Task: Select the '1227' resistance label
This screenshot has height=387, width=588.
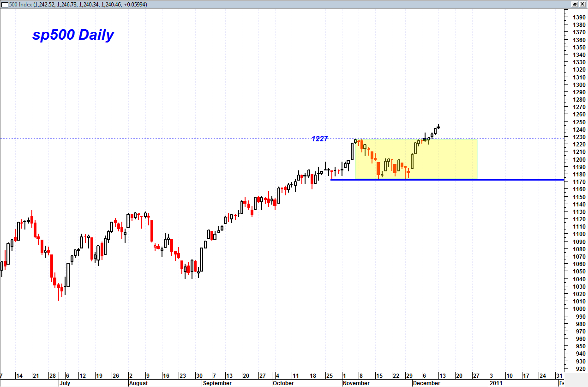Action: coord(319,139)
